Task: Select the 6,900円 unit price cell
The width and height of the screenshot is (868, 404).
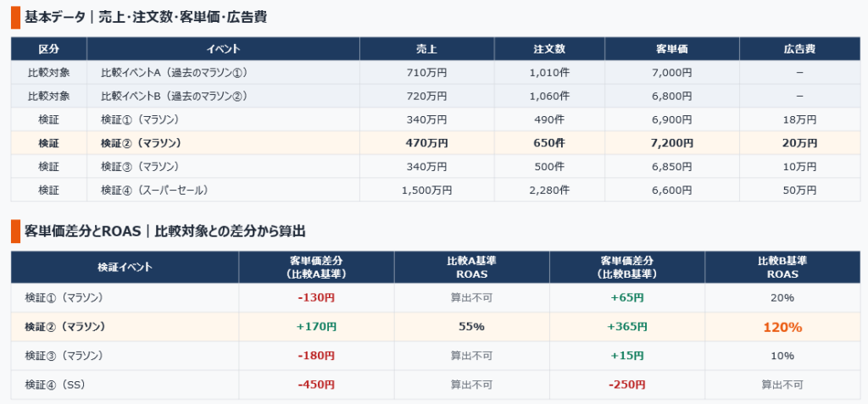Action: (x=672, y=119)
